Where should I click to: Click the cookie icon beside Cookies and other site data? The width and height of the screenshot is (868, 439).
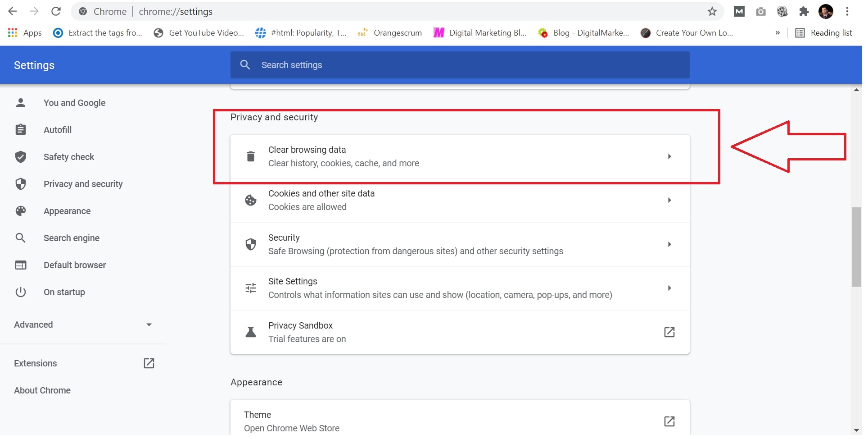251,200
